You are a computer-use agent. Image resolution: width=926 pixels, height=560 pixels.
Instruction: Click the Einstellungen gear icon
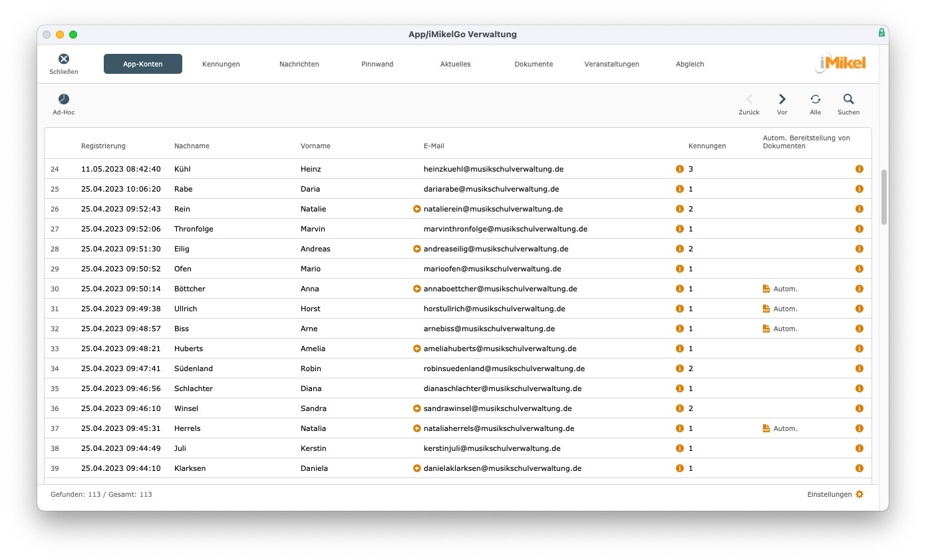point(859,494)
